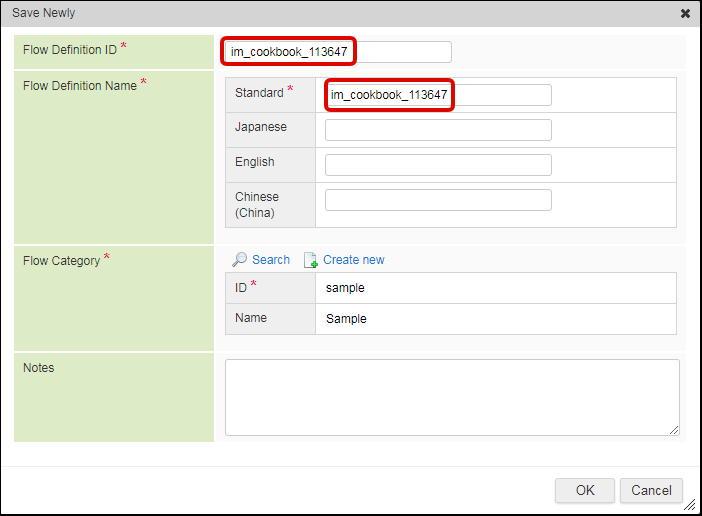The width and height of the screenshot is (702, 516).
Task: Click the category ID value 'sample'
Action: pyautogui.click(x=345, y=288)
